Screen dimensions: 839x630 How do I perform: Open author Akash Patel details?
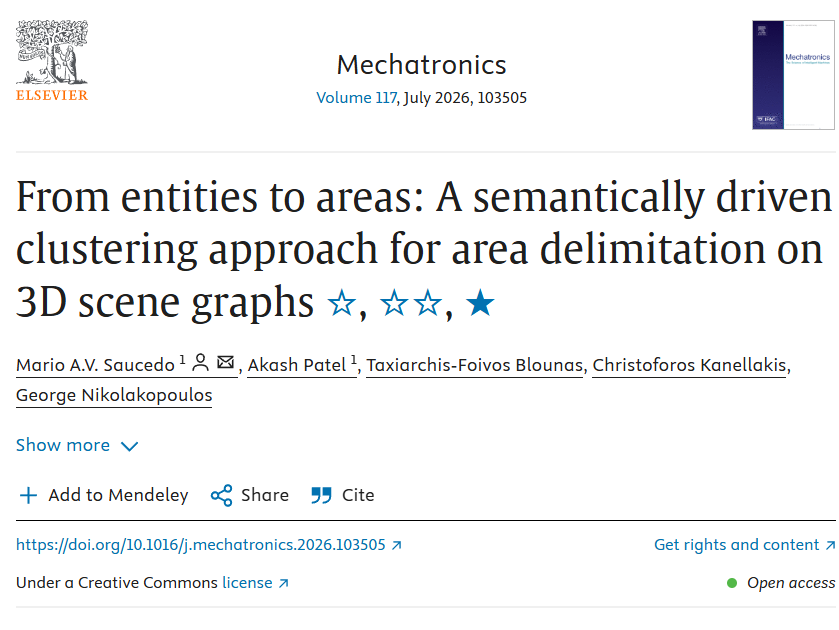[x=296, y=365]
